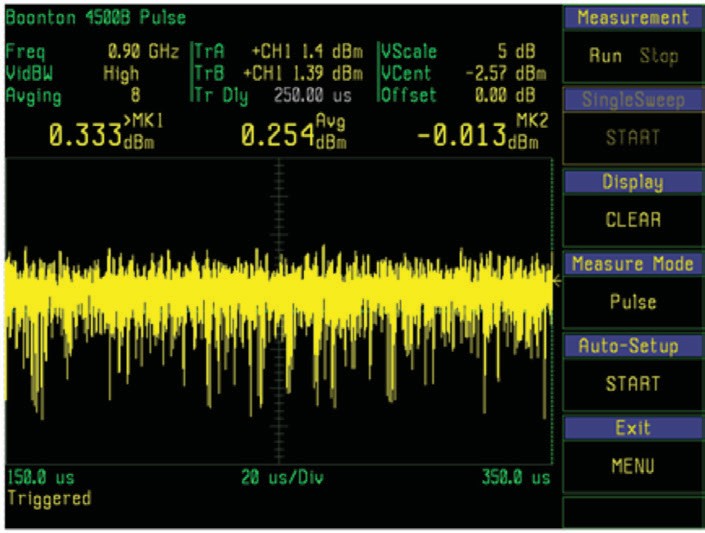Click the Freq value 0.90 GHz
The image size is (705, 533).
[x=143, y=52]
